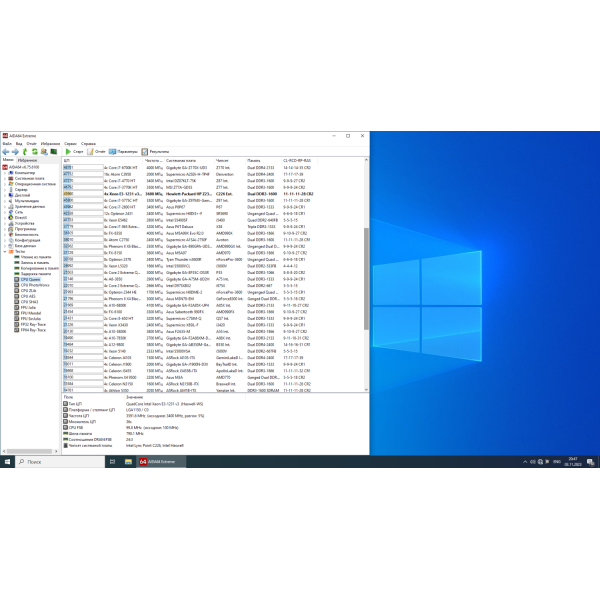Click the FP64 Ray-Trace icon
600x600 pixels.
pyautogui.click(x=17, y=330)
